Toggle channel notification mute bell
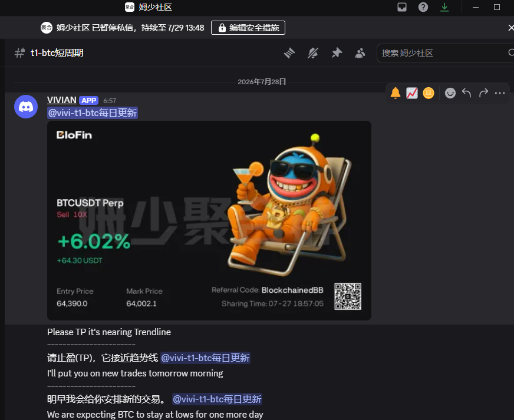Viewport: 514px width, 420px height. click(x=313, y=53)
